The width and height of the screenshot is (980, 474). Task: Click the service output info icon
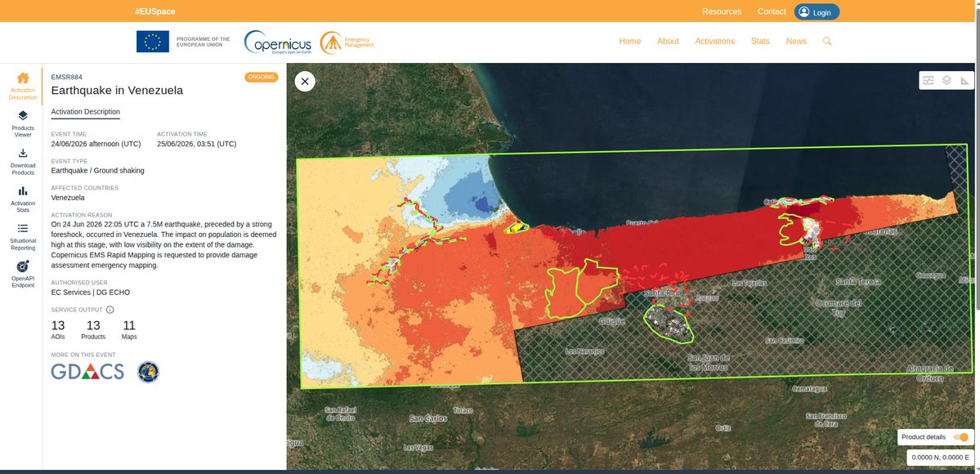tap(110, 310)
